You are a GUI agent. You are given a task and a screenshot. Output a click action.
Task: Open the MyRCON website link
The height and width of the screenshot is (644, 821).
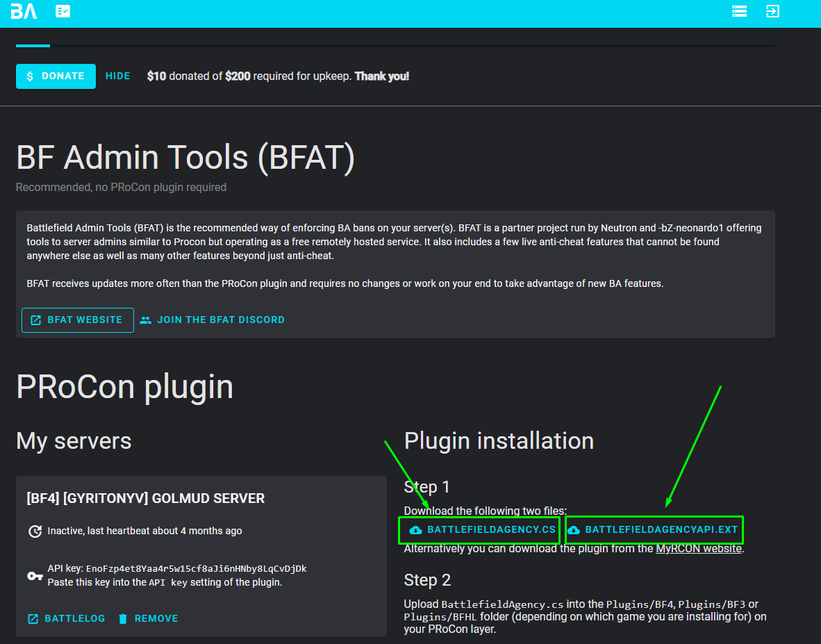698,549
